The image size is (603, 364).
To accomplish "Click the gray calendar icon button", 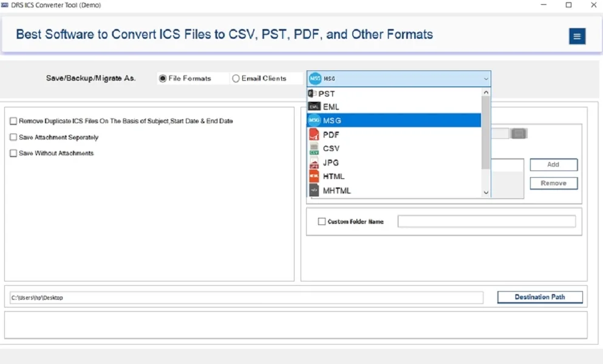I will pyautogui.click(x=519, y=133).
